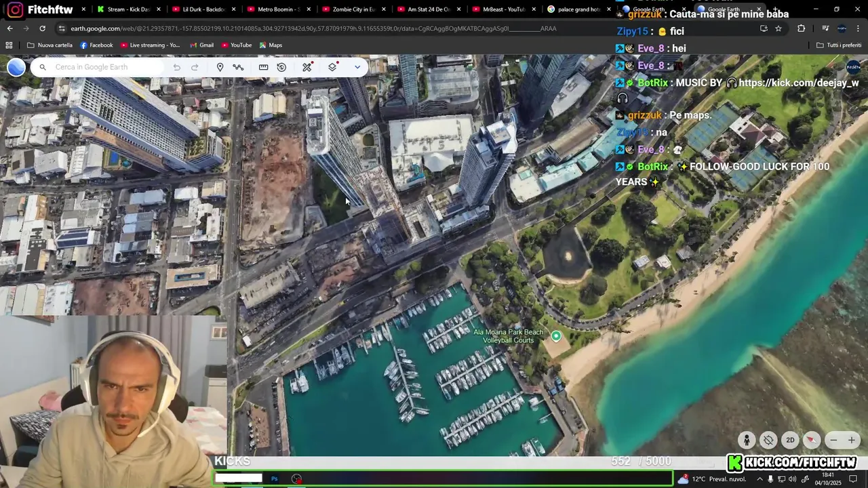Open the media control playlist icon
Image resolution: width=868 pixels, height=488 pixels.
825,28
